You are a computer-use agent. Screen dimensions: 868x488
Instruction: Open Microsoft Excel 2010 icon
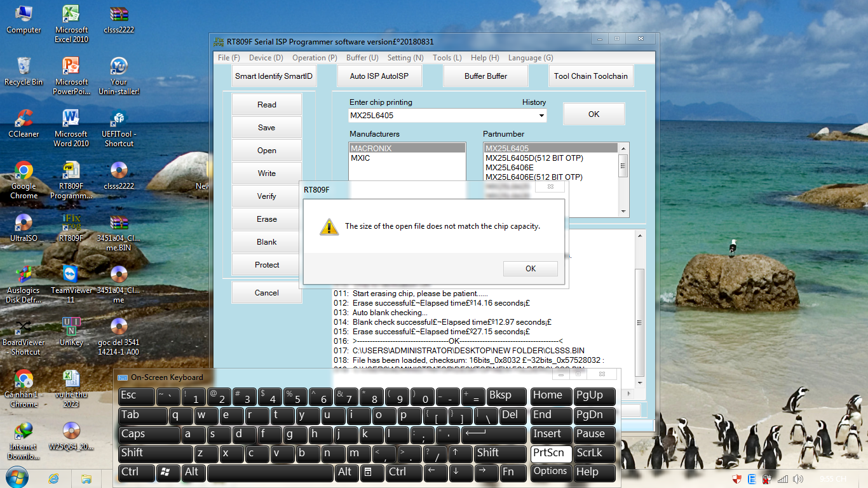click(x=71, y=24)
